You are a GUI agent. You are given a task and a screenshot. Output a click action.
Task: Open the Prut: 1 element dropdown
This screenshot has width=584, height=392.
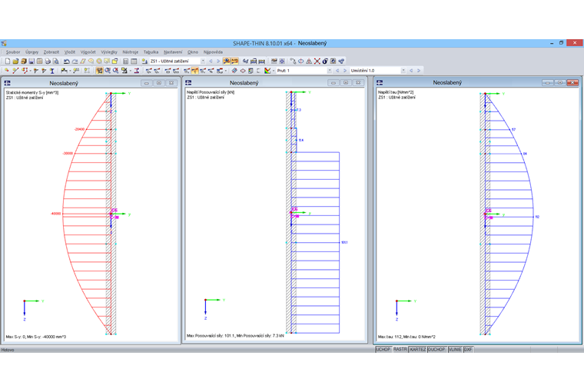330,71
